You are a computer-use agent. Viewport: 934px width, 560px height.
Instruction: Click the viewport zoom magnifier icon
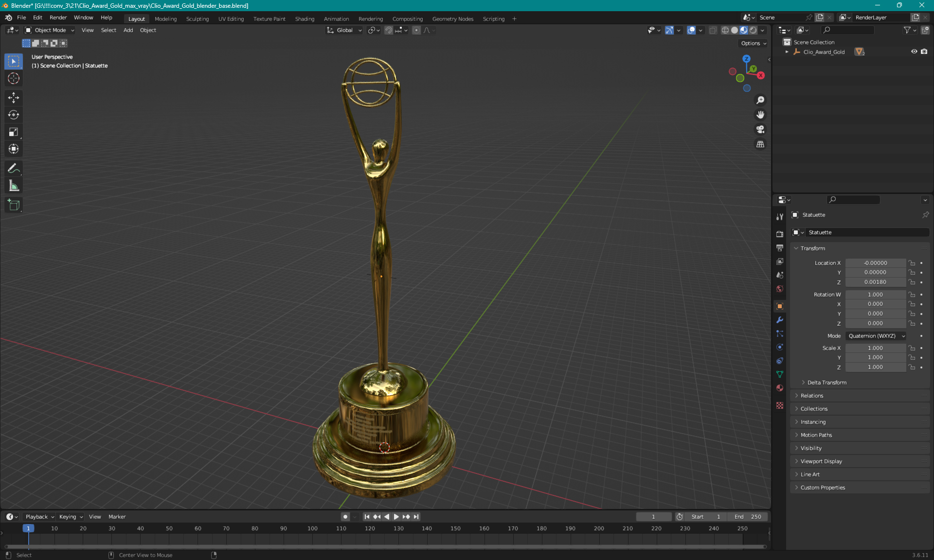[x=760, y=100]
